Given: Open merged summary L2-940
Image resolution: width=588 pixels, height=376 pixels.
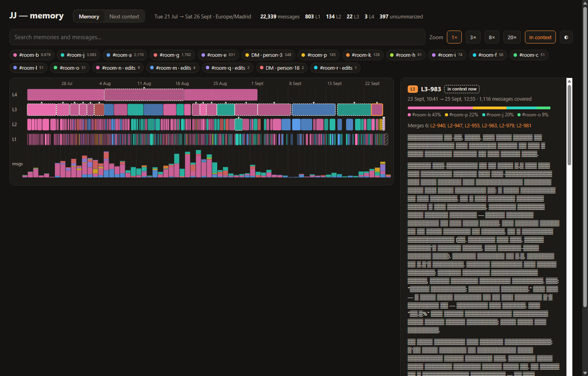Looking at the screenshot, I should coord(438,126).
